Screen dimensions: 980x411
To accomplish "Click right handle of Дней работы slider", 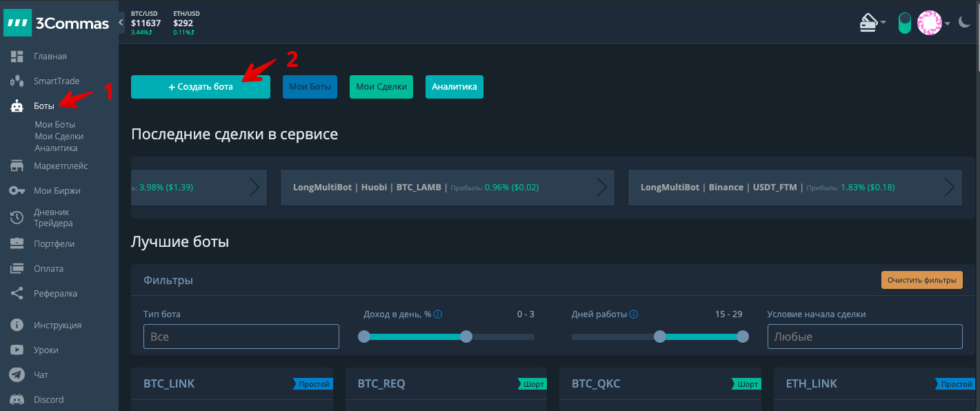I will click(x=743, y=337).
